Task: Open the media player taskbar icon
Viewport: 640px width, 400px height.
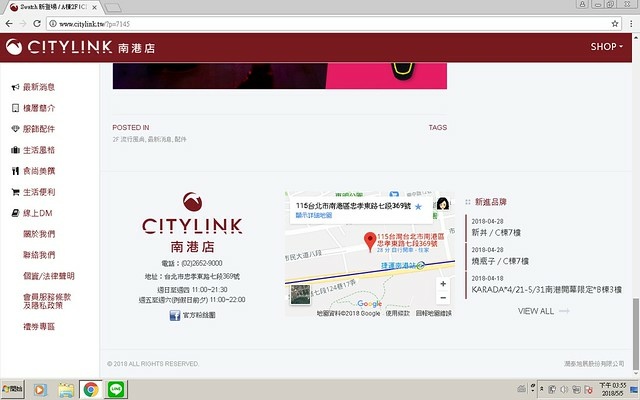Action: click(40, 390)
